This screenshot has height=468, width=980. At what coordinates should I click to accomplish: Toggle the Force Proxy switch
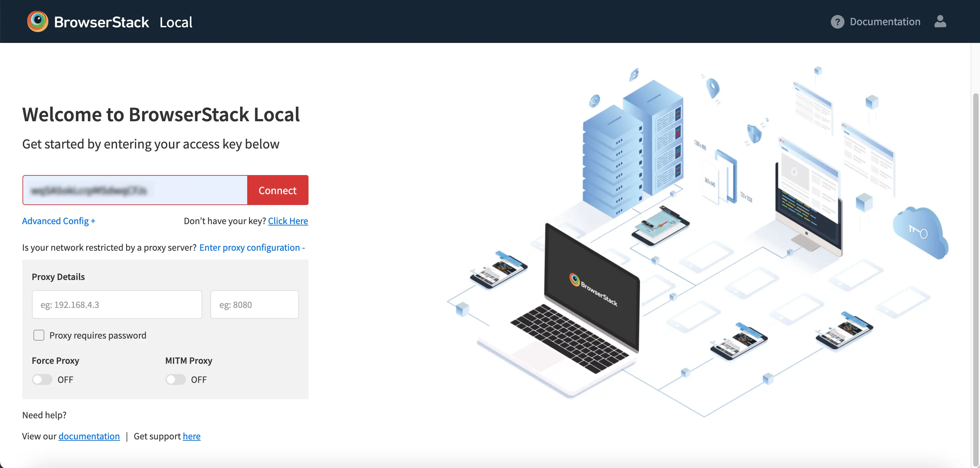click(42, 379)
